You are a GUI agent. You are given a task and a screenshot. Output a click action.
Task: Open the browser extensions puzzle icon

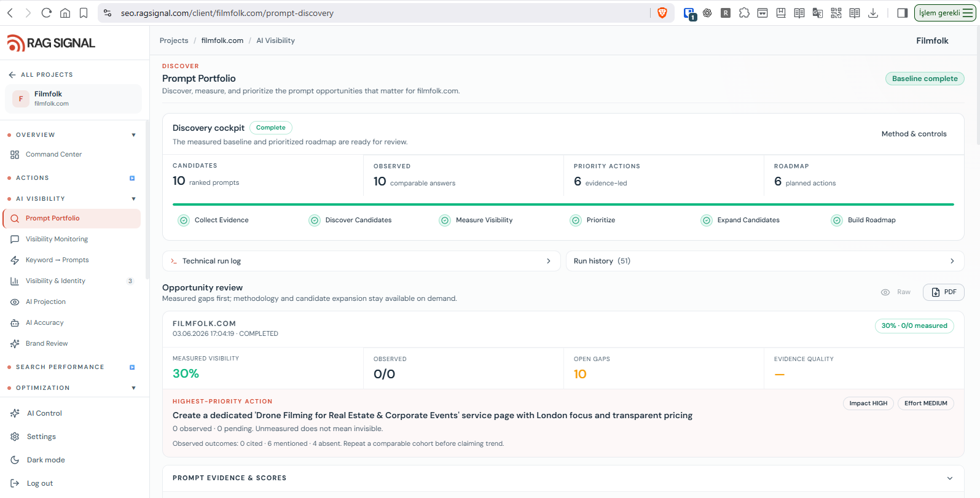[744, 13]
